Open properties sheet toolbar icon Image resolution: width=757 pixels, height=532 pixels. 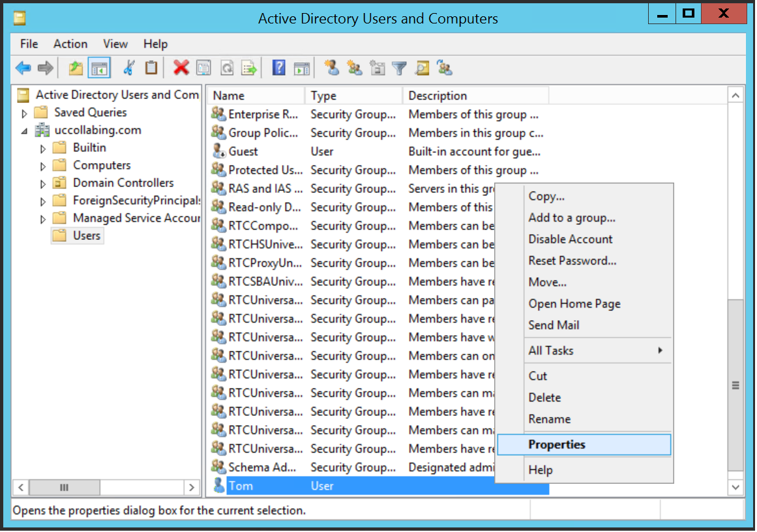coord(203,68)
